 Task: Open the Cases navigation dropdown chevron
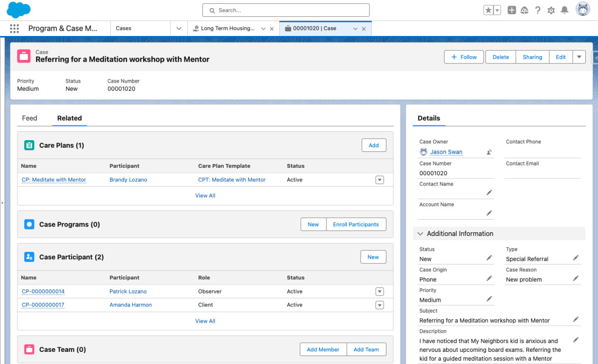(x=178, y=29)
